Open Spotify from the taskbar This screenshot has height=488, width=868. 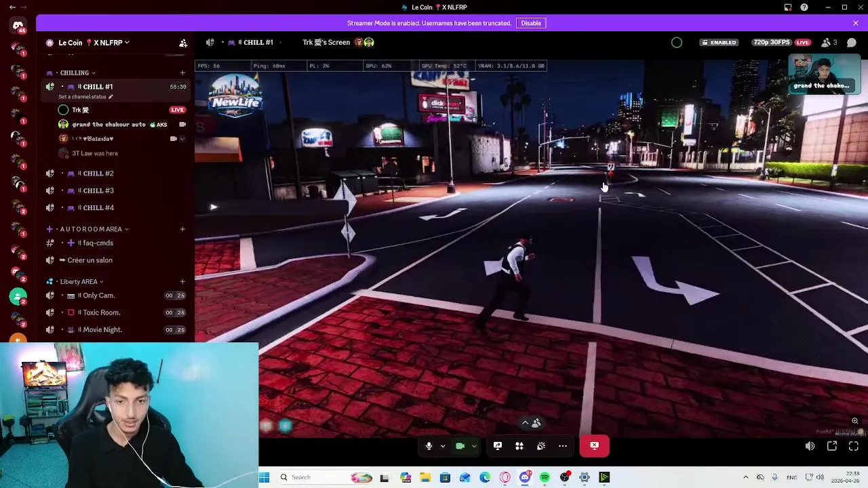545,478
